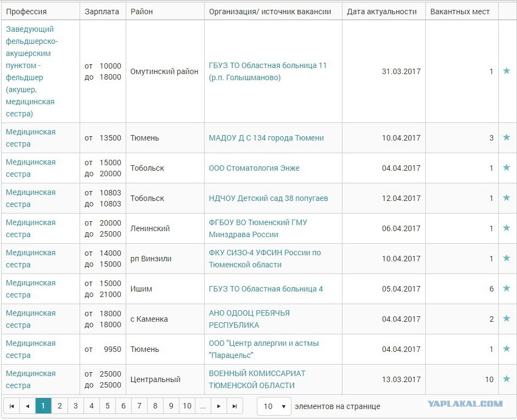Go to first page arrow in pager
The height and width of the screenshot is (420, 517).
(x=12, y=406)
